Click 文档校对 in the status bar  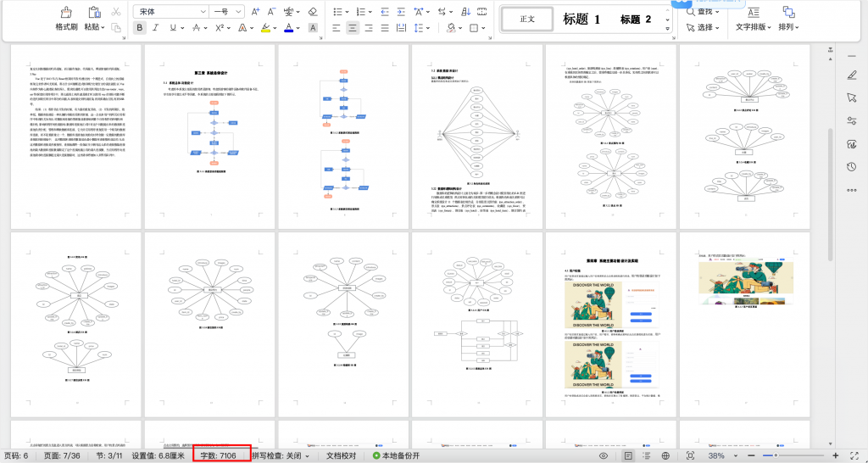point(343,455)
